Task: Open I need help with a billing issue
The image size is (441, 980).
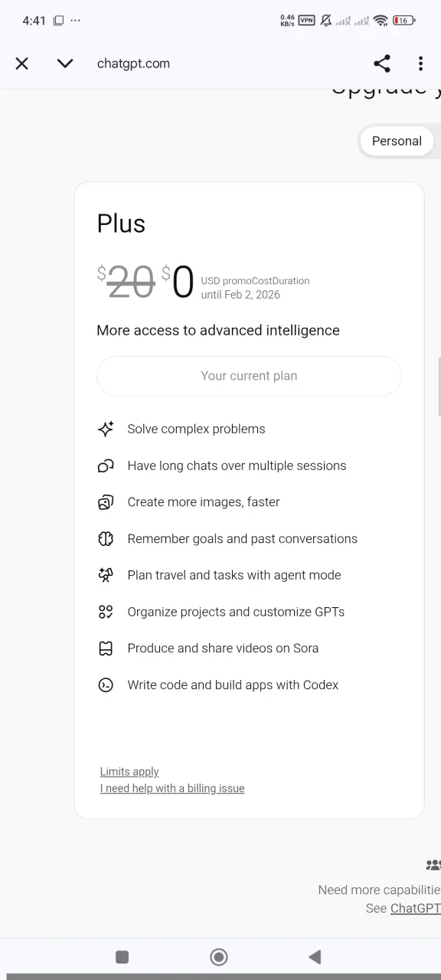Action: (172, 789)
